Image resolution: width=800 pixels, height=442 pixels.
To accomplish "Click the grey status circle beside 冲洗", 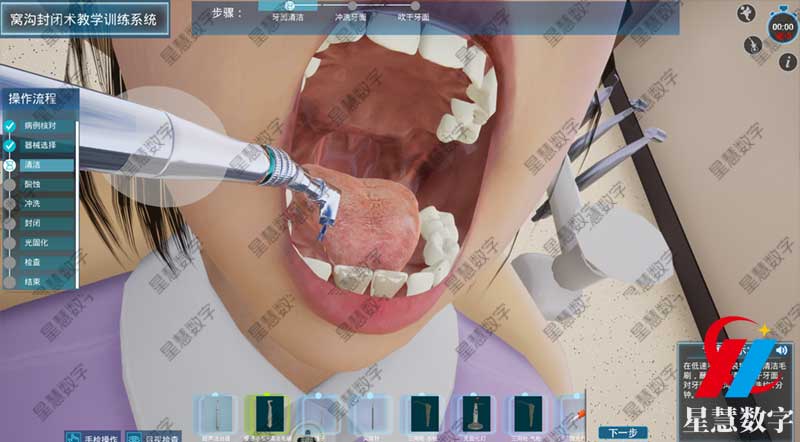I will pyautogui.click(x=10, y=204).
